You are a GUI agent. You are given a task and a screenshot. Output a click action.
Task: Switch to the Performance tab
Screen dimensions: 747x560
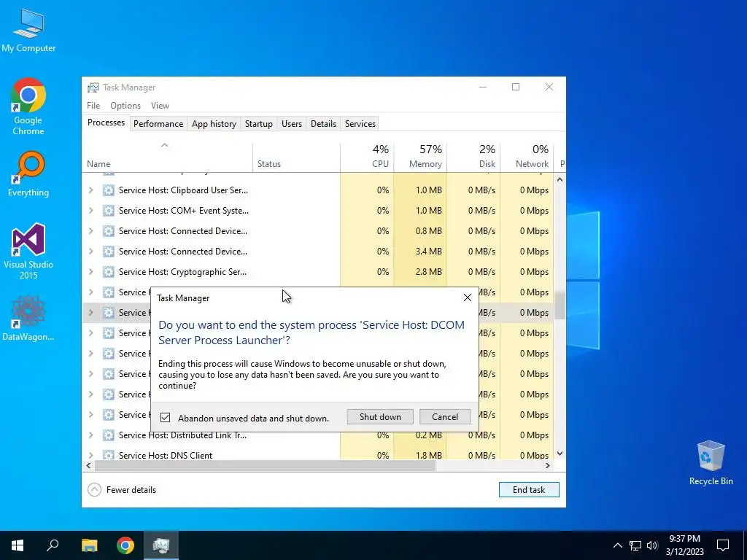click(158, 124)
